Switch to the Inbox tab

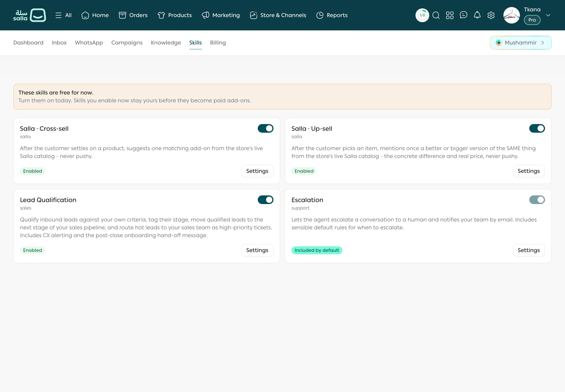(59, 43)
